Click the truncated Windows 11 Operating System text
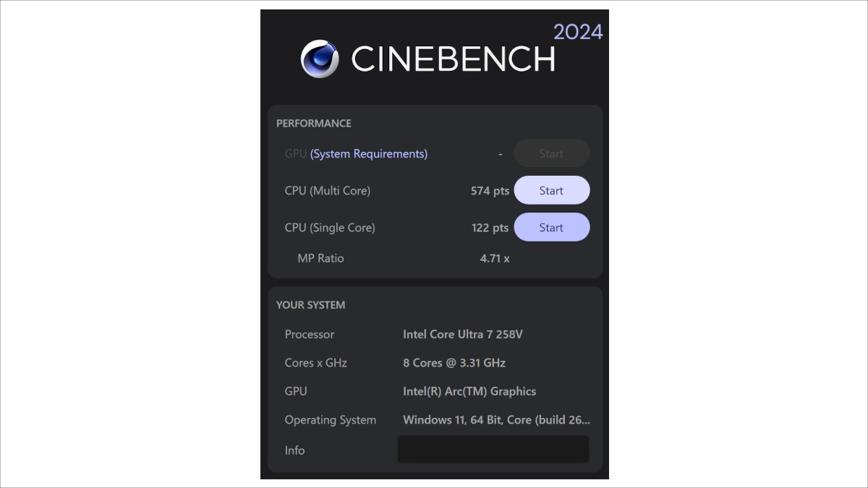The height and width of the screenshot is (488, 868). [x=496, y=419]
